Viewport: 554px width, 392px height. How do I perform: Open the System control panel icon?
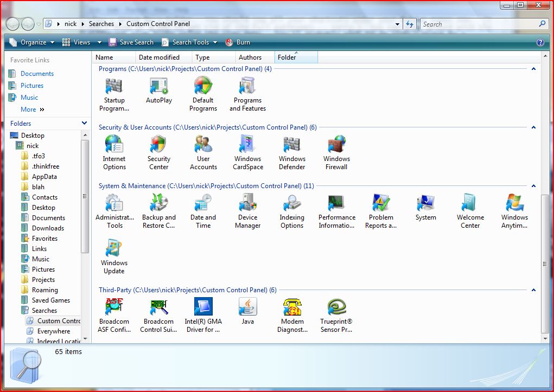(x=425, y=208)
